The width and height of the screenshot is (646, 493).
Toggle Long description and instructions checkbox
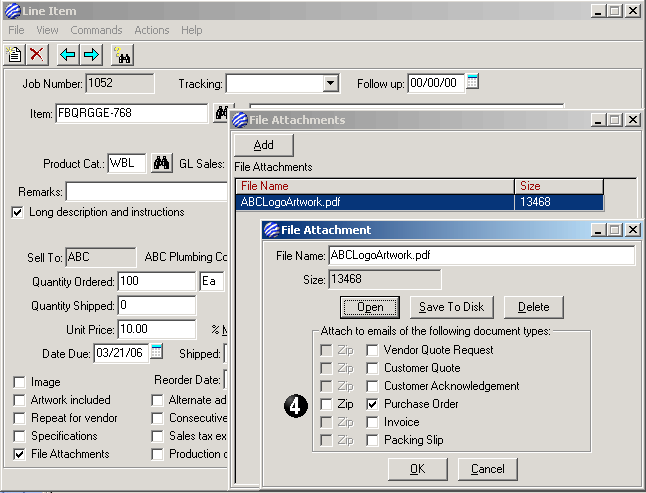tap(17, 212)
